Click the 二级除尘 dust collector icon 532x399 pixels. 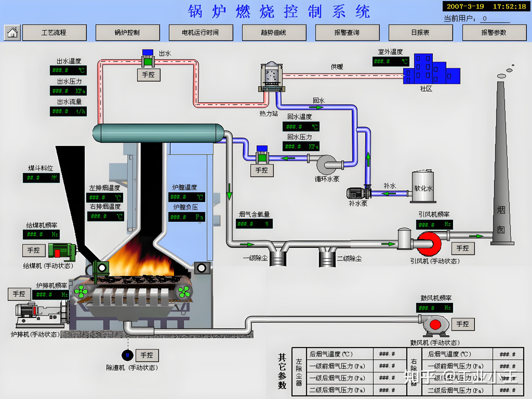point(327,259)
